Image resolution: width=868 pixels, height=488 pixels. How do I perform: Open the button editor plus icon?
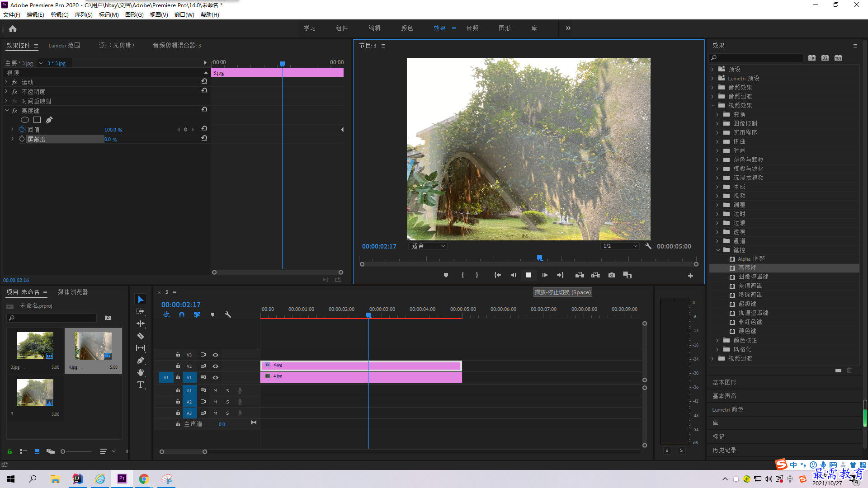(690, 276)
